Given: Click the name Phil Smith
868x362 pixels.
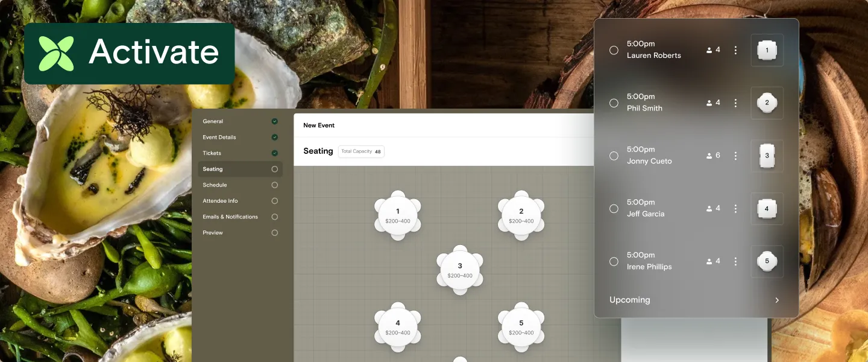Looking at the screenshot, I should [x=644, y=109].
